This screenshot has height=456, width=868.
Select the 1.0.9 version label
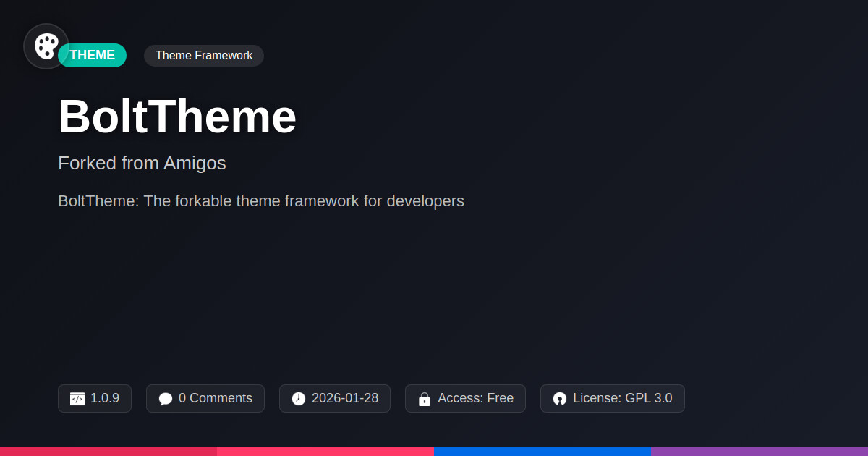(105, 398)
